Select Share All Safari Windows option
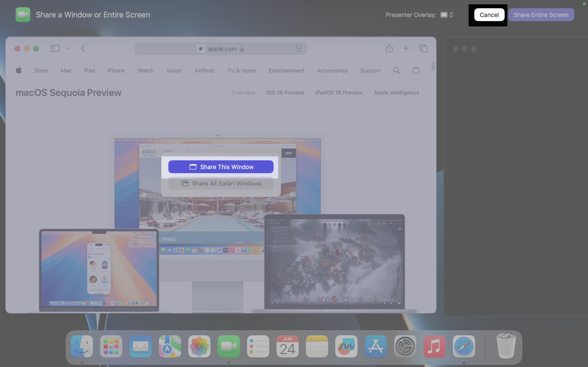Image resolution: width=588 pixels, height=367 pixels. [220, 183]
